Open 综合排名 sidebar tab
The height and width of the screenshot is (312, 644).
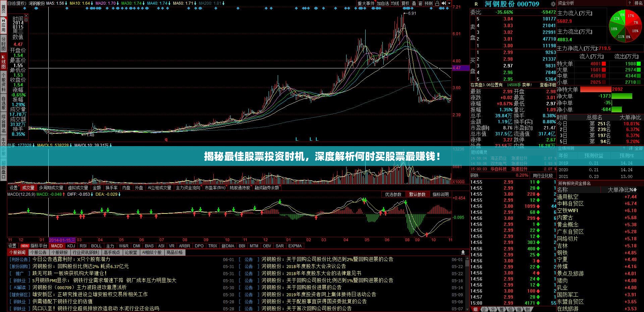coord(3,123)
